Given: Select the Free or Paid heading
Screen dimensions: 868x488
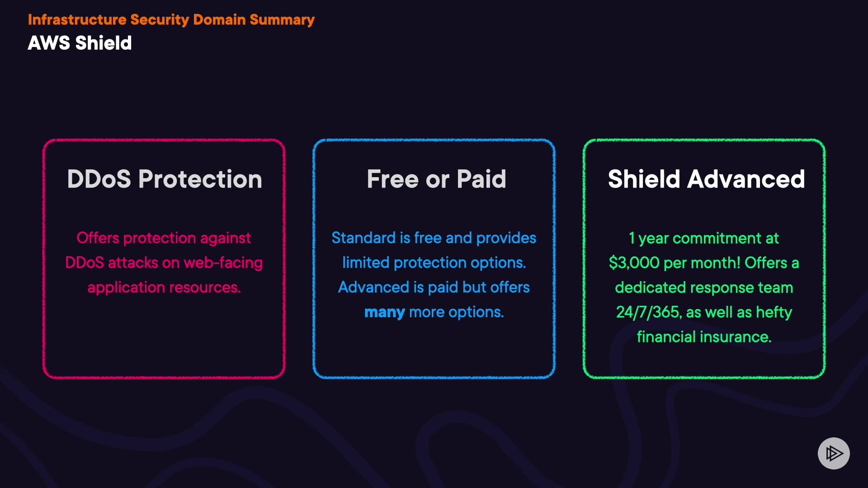Looking at the screenshot, I should [436, 179].
